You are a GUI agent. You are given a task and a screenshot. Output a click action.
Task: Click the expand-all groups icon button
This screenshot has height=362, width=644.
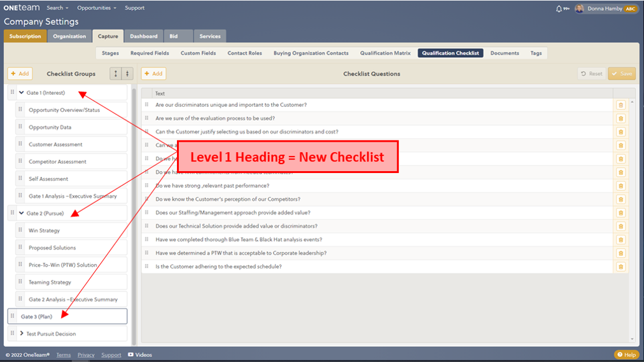pos(116,73)
